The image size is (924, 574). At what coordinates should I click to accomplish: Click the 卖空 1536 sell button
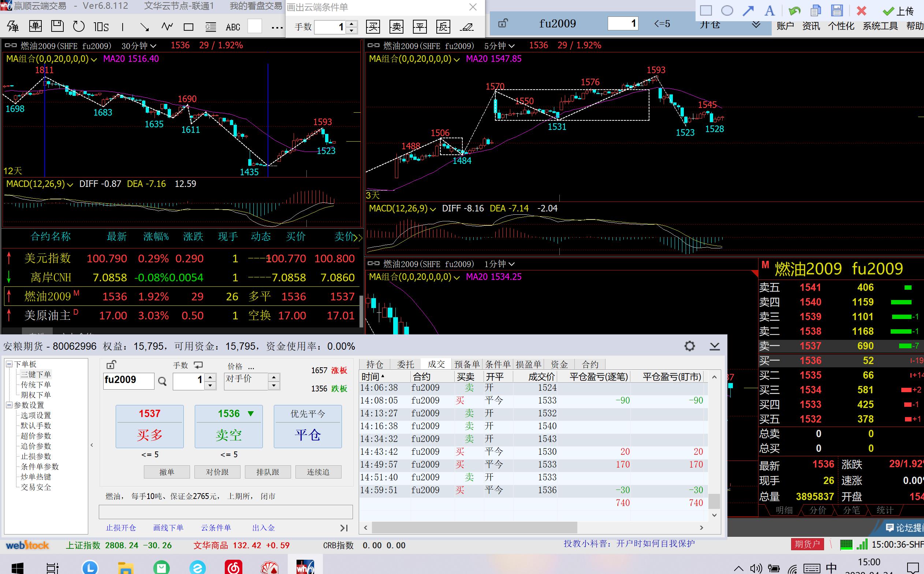229,426
